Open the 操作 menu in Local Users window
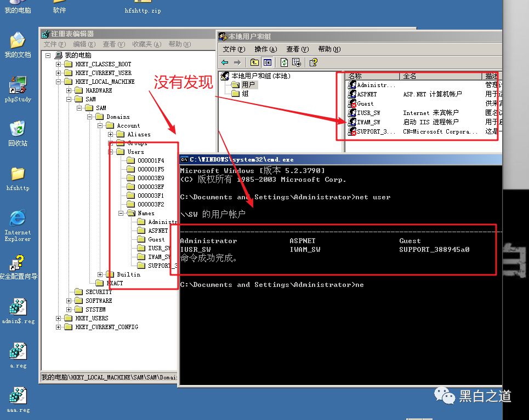The width and height of the screenshot is (529, 420). point(265,49)
